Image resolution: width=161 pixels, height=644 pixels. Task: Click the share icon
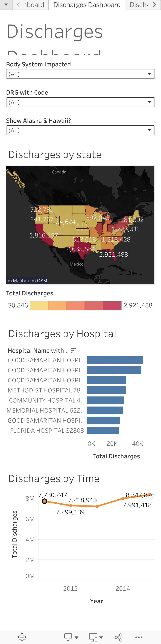pyautogui.click(x=118, y=637)
